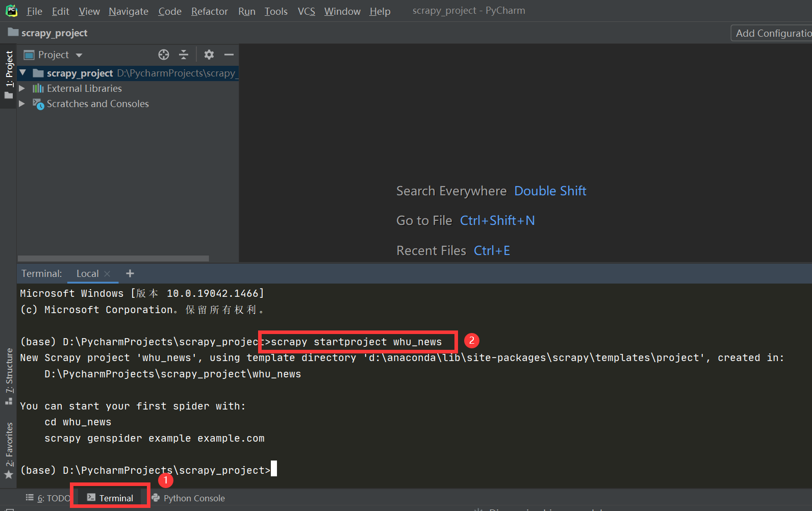Click the Structure tool window icon
The width and height of the screenshot is (812, 511).
[9, 401]
